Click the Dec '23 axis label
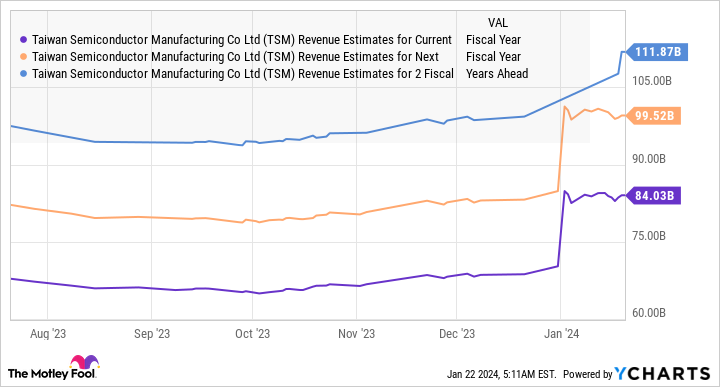Image resolution: width=720 pixels, height=387 pixels. click(x=456, y=334)
